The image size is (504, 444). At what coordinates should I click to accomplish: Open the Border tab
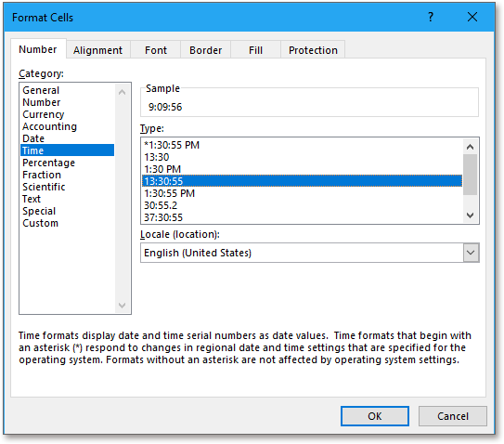coord(205,50)
